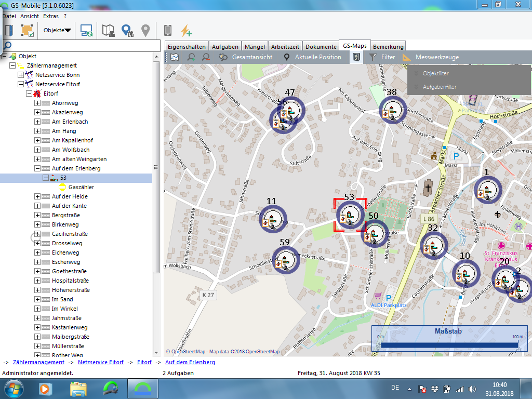Viewport: 532px width, 399px height.
Task: Click the mobile phone device icon
Action: [x=167, y=31]
